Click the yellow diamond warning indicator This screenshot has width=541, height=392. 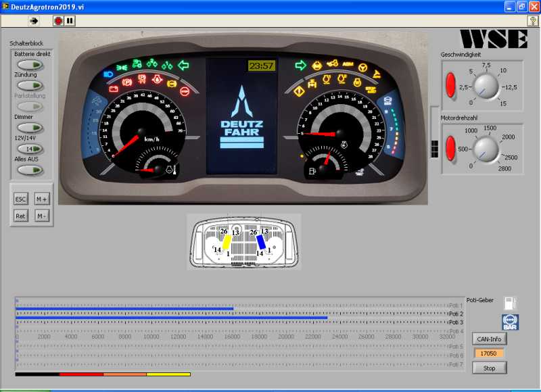click(x=299, y=91)
